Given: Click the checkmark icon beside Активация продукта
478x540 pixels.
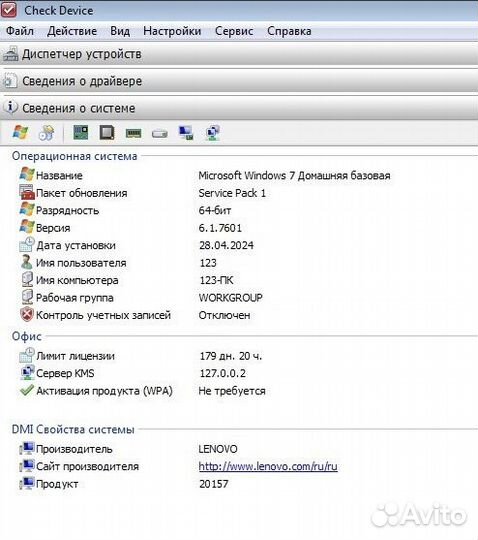Looking at the screenshot, I should 27,390.
